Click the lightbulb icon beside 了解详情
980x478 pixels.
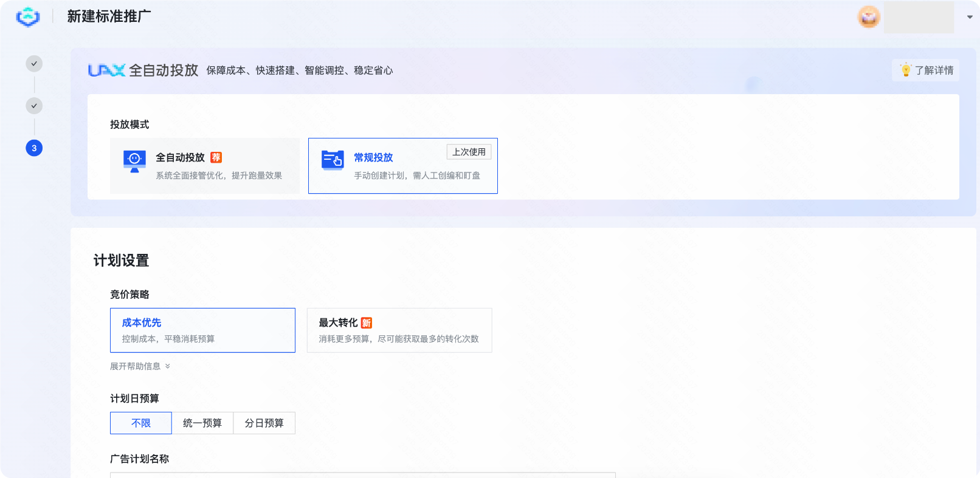[x=906, y=70]
